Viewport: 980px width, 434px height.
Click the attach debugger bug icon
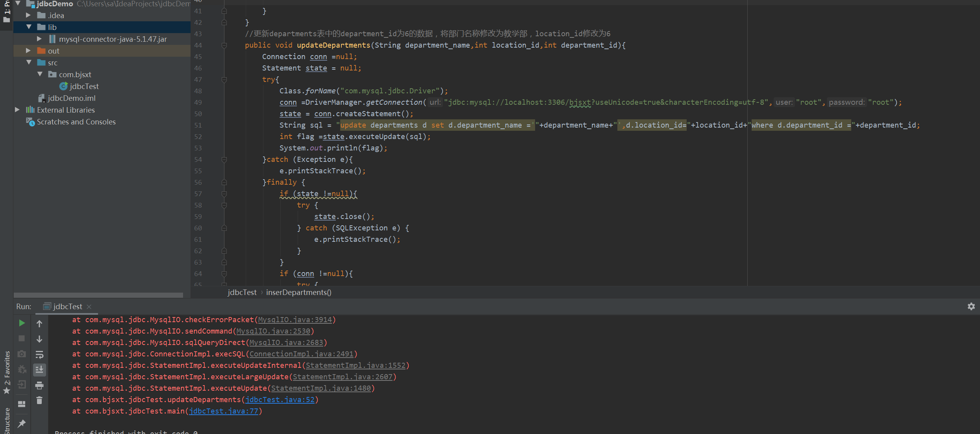click(22, 369)
